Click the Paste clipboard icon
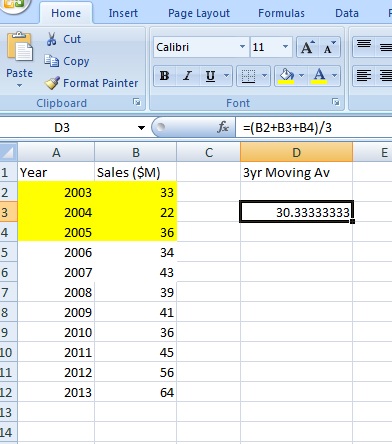 20,47
